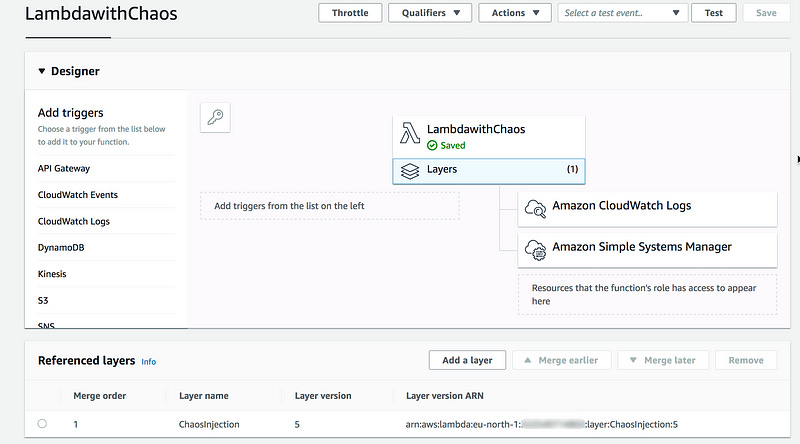Click the Layer name column header

click(204, 396)
